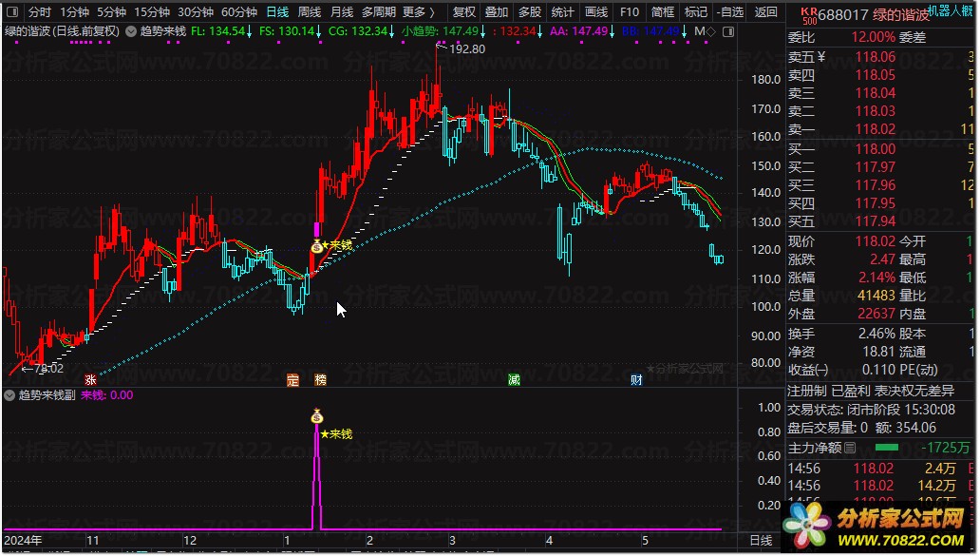Screen dimensions: 980x556
Task: Click the 涨幅 2.14% value
Action: tap(876, 278)
